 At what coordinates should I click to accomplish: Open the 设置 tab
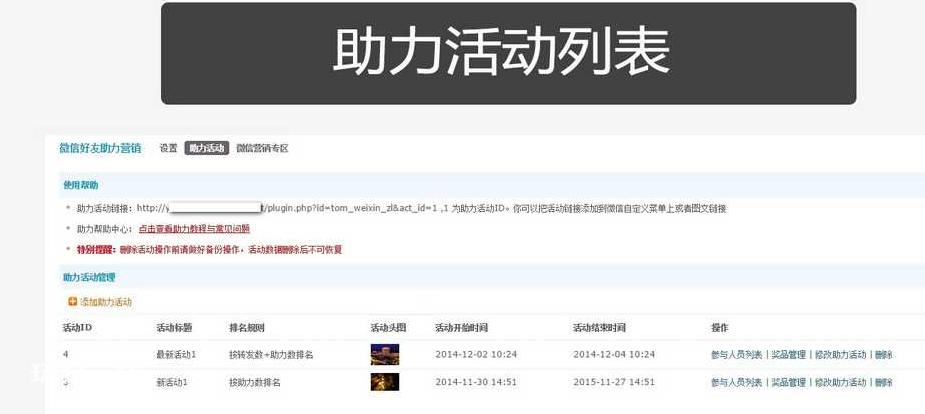click(168, 148)
